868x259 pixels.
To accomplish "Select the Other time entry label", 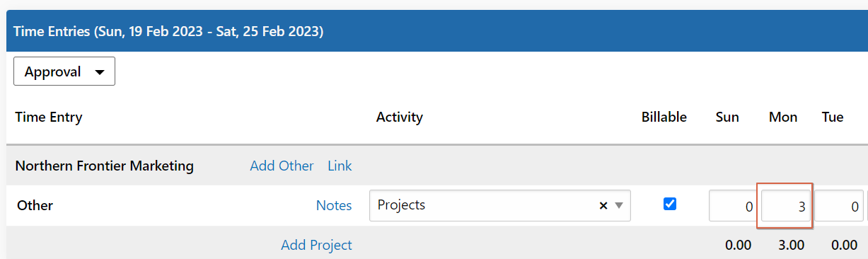I will (35, 205).
